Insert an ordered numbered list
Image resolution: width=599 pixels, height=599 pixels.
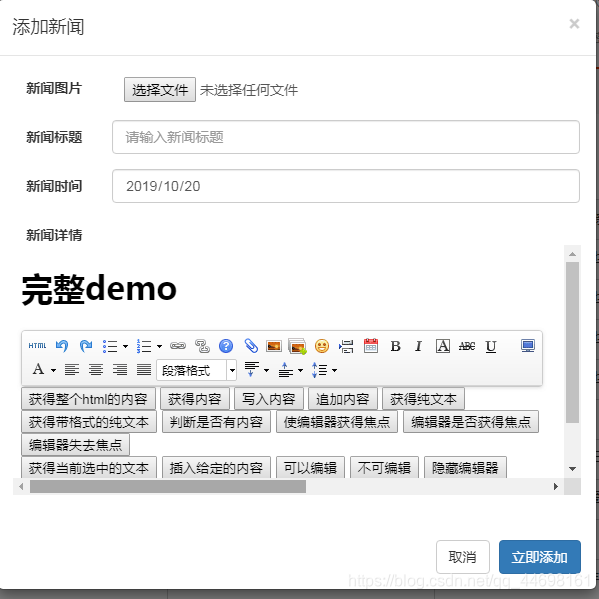[144, 346]
